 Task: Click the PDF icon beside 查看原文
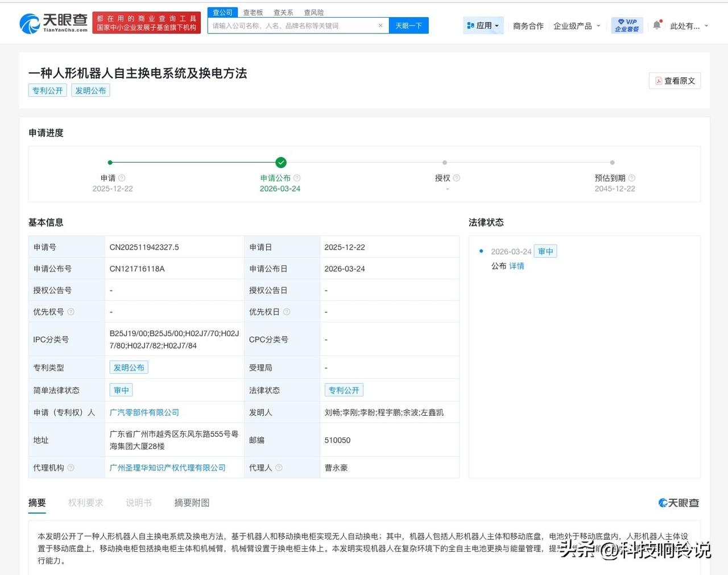click(658, 81)
